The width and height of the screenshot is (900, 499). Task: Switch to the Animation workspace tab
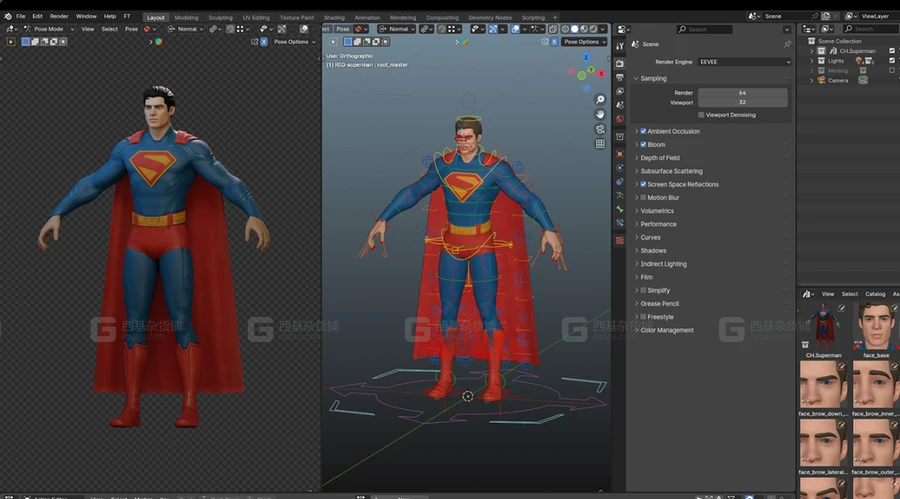[367, 18]
